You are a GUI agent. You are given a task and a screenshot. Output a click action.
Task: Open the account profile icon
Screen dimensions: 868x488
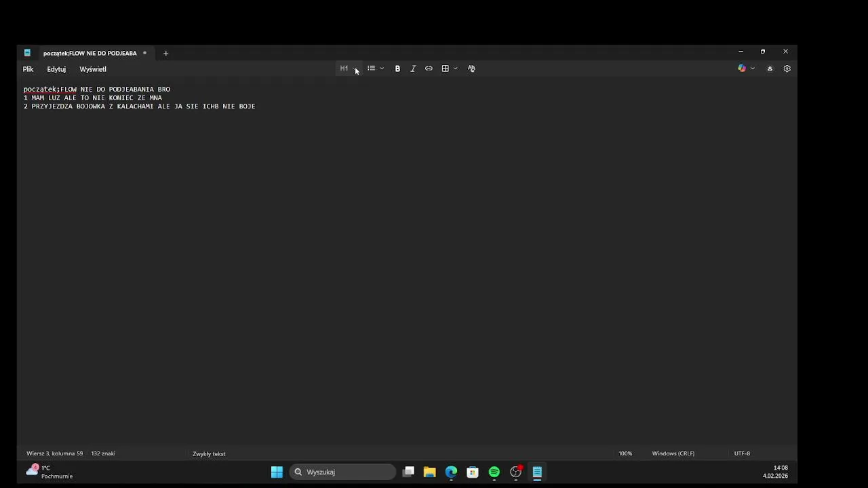coord(770,68)
